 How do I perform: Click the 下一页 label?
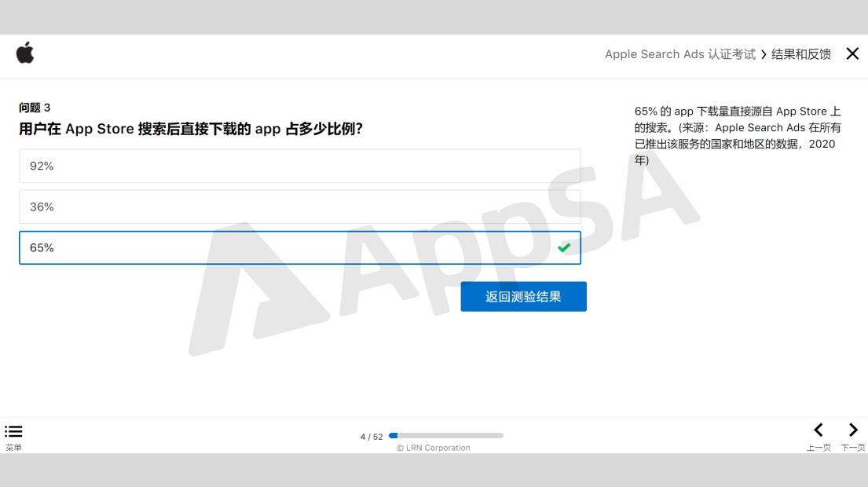point(853,448)
